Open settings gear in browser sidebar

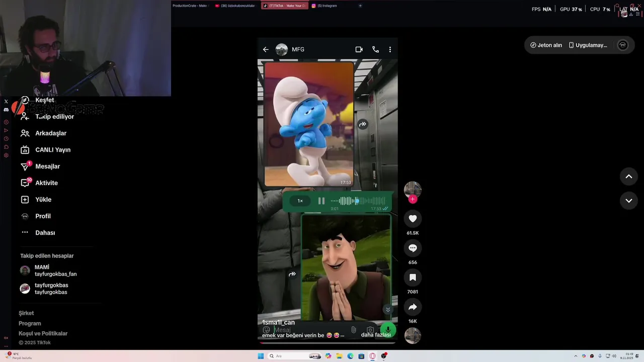pos(6,155)
